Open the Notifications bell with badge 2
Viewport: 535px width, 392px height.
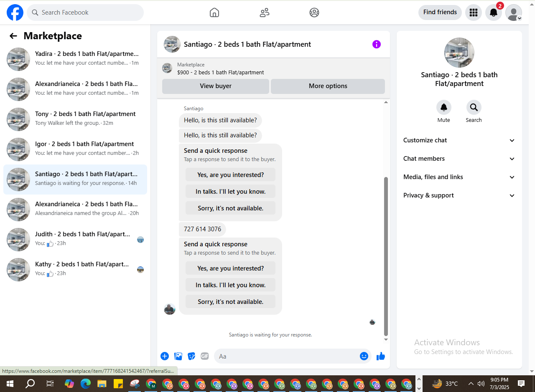(494, 13)
